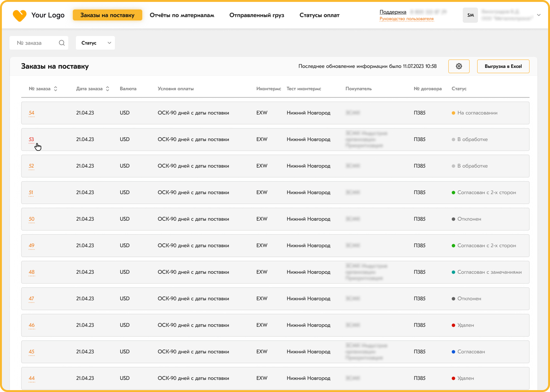Click Удален status in row 44
The width and height of the screenshot is (550, 392).
(463, 378)
